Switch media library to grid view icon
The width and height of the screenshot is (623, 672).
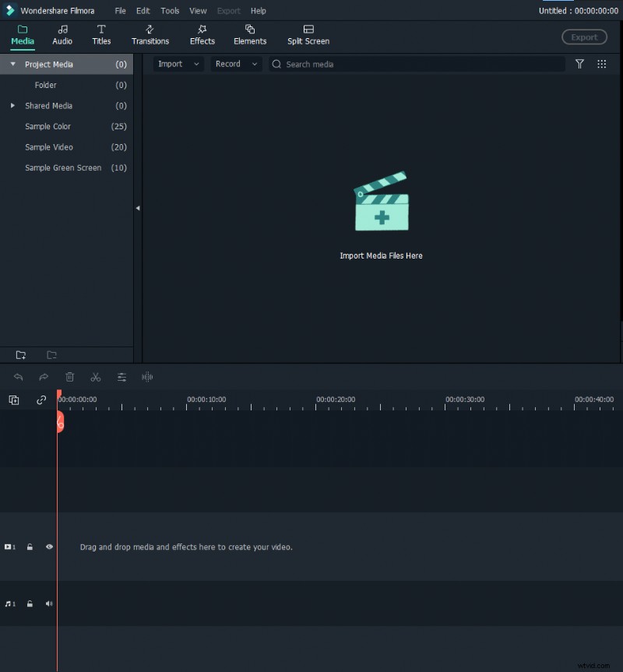tap(601, 64)
